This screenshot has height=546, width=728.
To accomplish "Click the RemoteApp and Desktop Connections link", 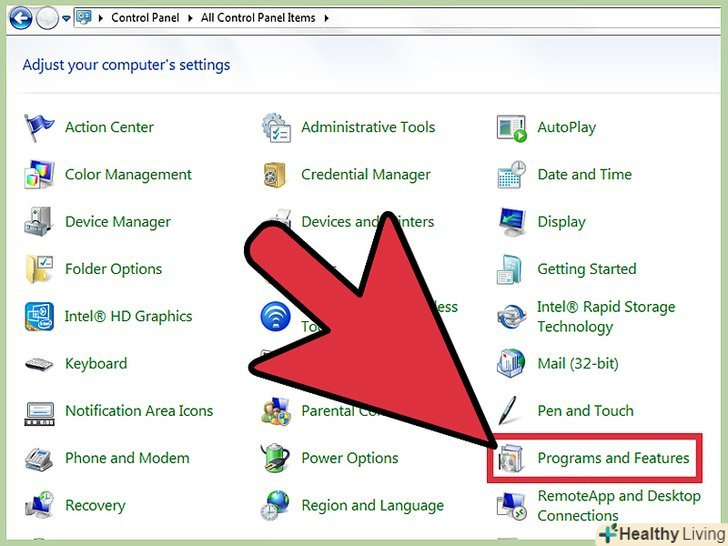I will coord(619,506).
